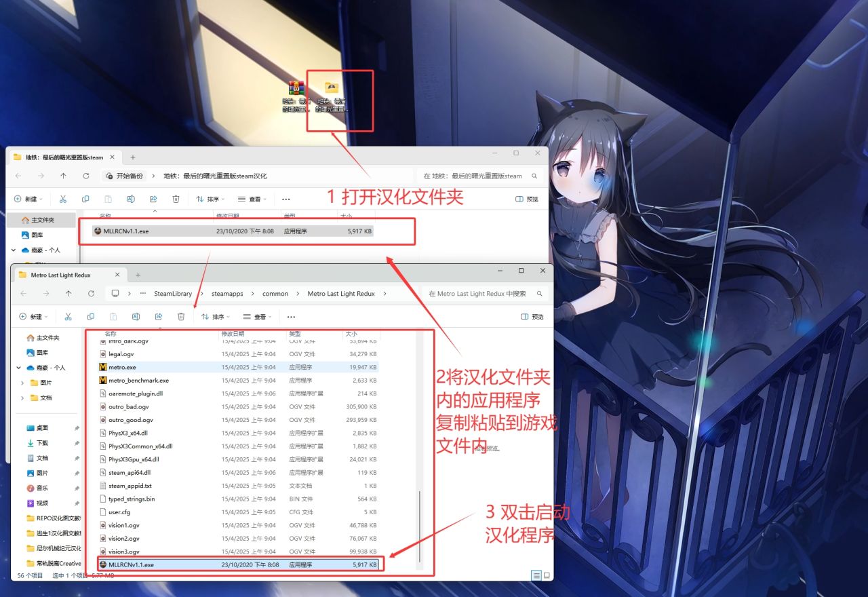868x597 pixels.
Task: Refresh the 地铁 steam汉化 folder view
Action: coord(85,176)
